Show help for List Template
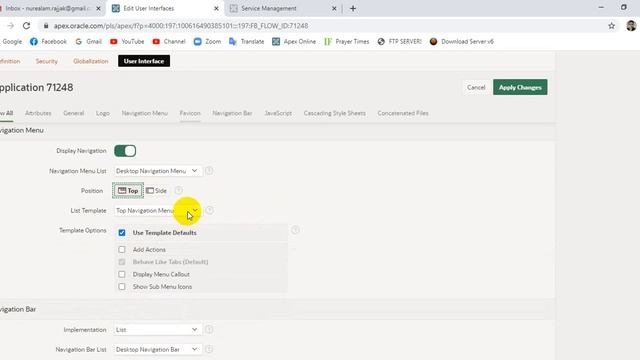Screen dimensions: 640x360 [x=209, y=210]
